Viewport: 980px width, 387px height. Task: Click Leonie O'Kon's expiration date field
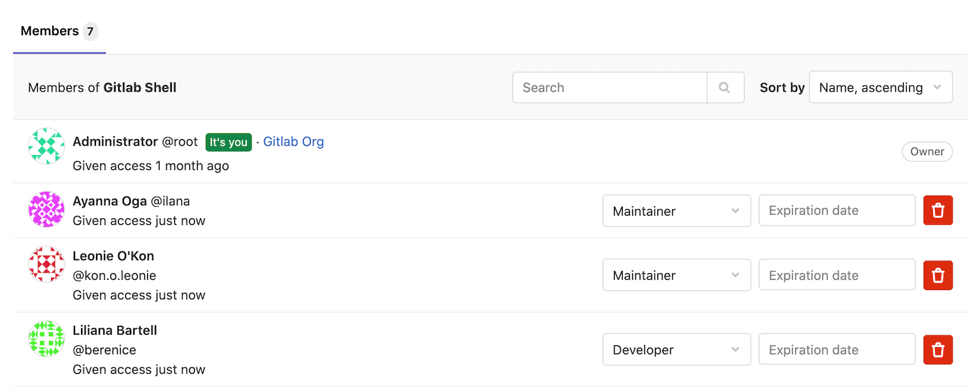click(836, 276)
